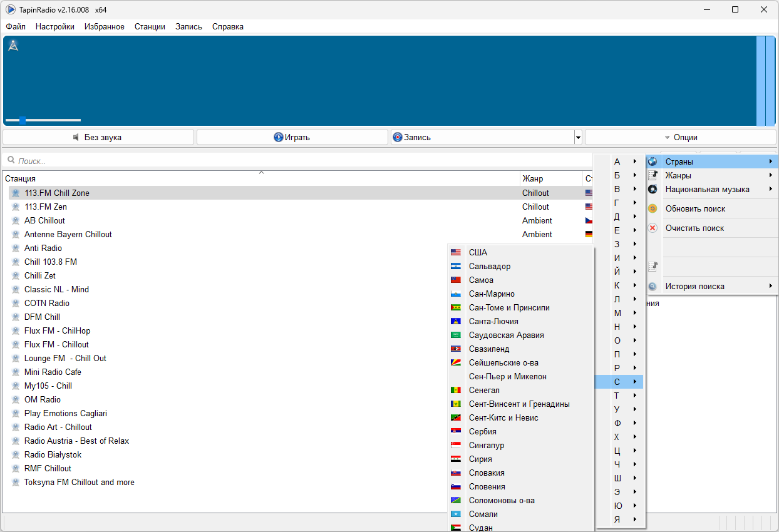Screen dimensions: 779x532
Task: Expand the letter К country submenu
Action: tap(619, 285)
